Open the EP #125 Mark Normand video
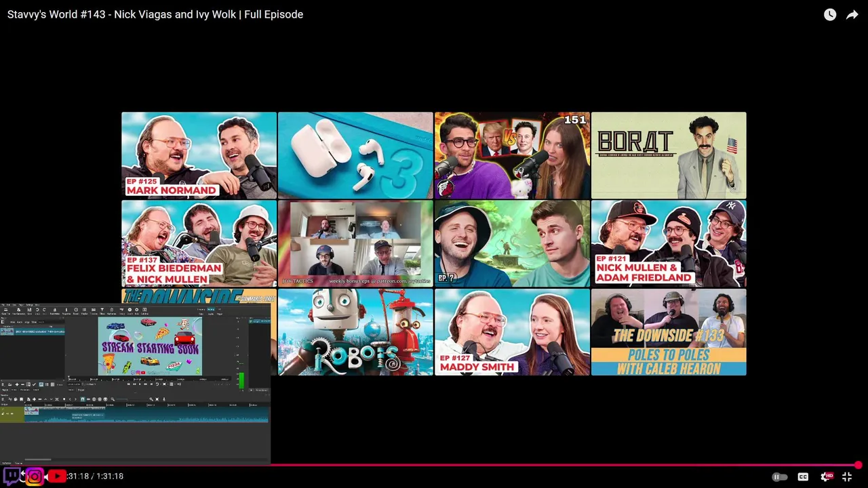Image resolution: width=868 pixels, height=488 pixels. coord(199,155)
